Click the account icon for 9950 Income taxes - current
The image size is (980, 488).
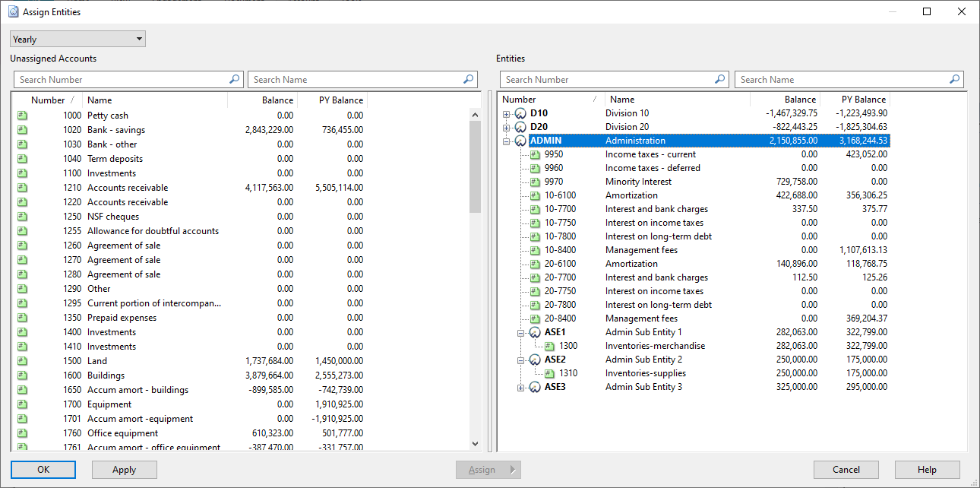(x=535, y=154)
